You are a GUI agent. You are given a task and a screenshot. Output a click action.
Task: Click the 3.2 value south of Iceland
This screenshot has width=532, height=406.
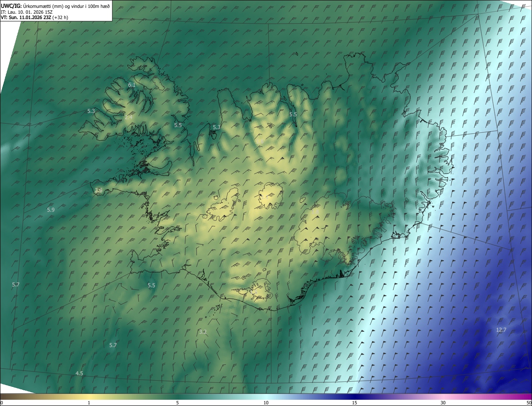[203, 332]
